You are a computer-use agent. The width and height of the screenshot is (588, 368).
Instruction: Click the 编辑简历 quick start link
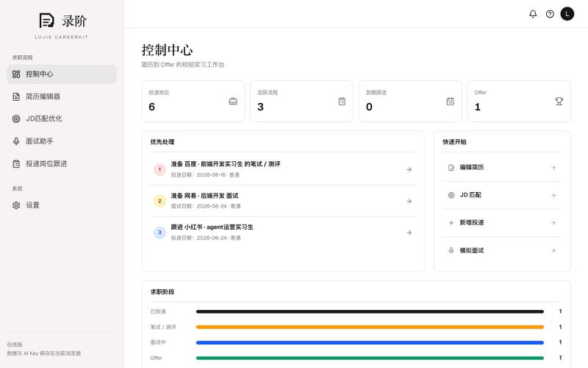(502, 168)
